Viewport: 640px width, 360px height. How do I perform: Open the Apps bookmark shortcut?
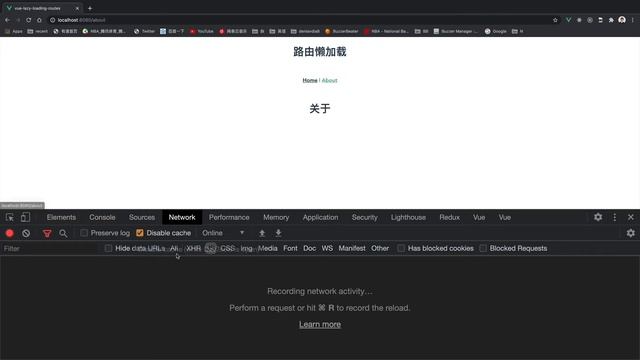coord(14,31)
